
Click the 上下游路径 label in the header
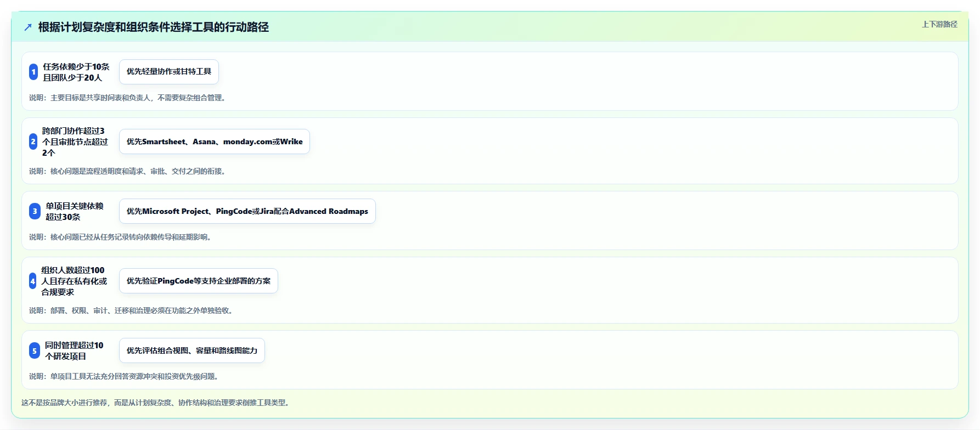pyautogui.click(x=939, y=24)
